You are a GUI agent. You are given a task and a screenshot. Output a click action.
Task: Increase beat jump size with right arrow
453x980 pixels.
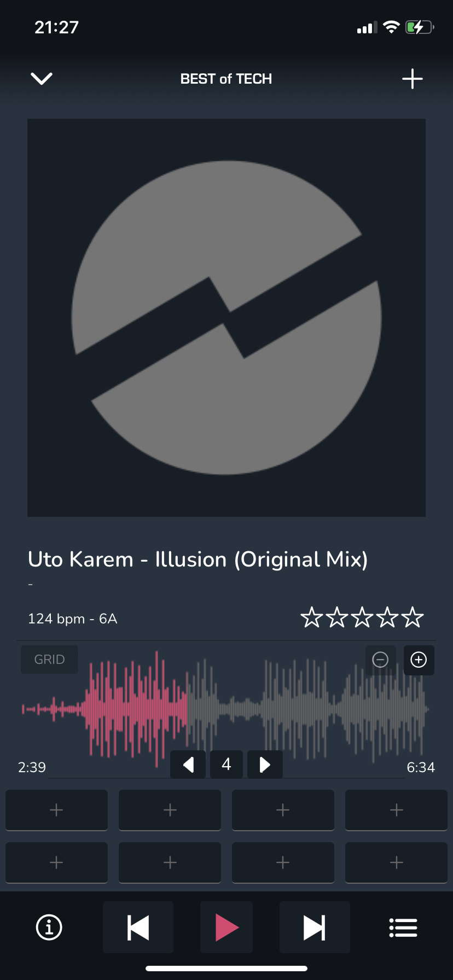(x=265, y=765)
